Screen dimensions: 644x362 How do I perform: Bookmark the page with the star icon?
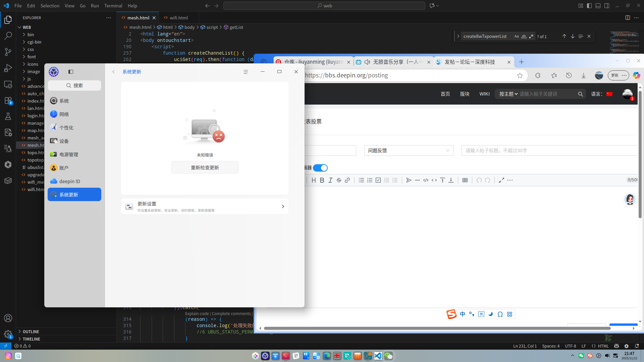point(520,75)
